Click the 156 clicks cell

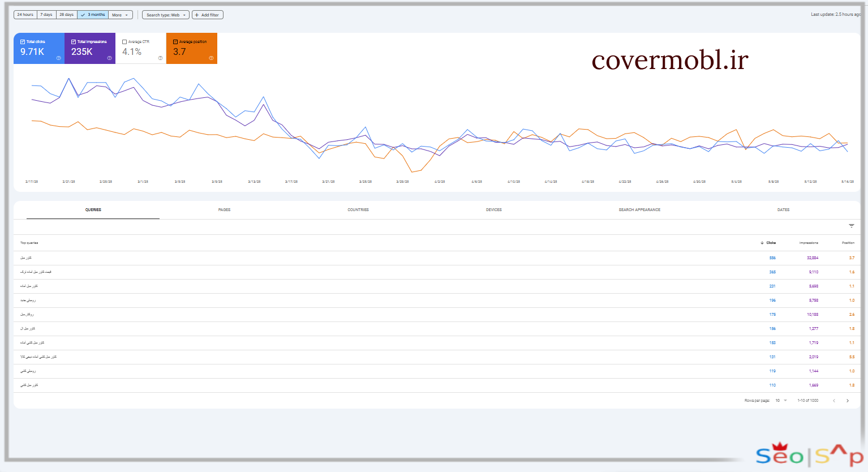pos(772,329)
